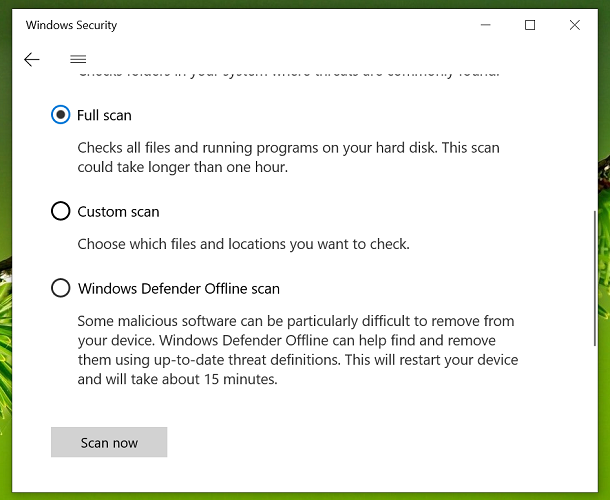The image size is (610, 500).
Task: Click 'Some malicious software' description paragraph
Action: click(298, 350)
